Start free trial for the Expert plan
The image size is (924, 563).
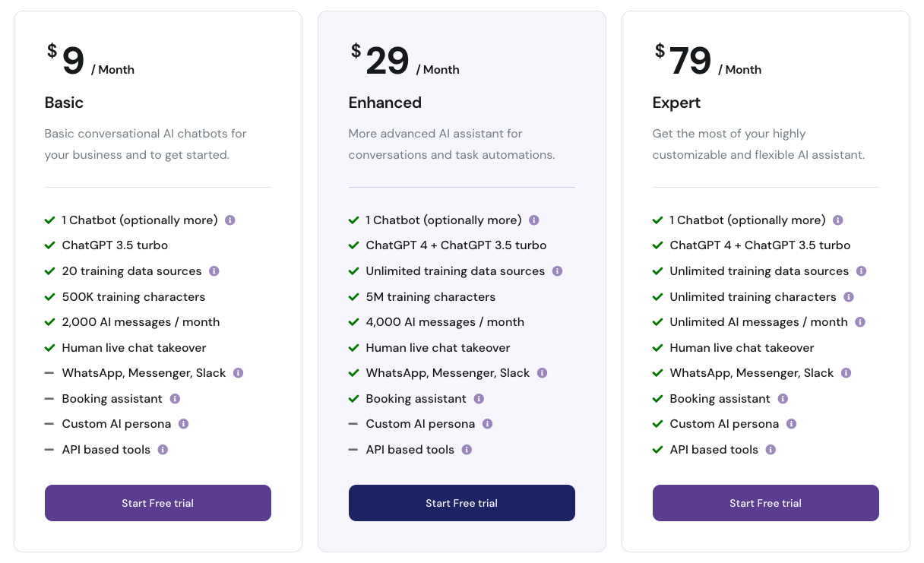click(x=766, y=503)
